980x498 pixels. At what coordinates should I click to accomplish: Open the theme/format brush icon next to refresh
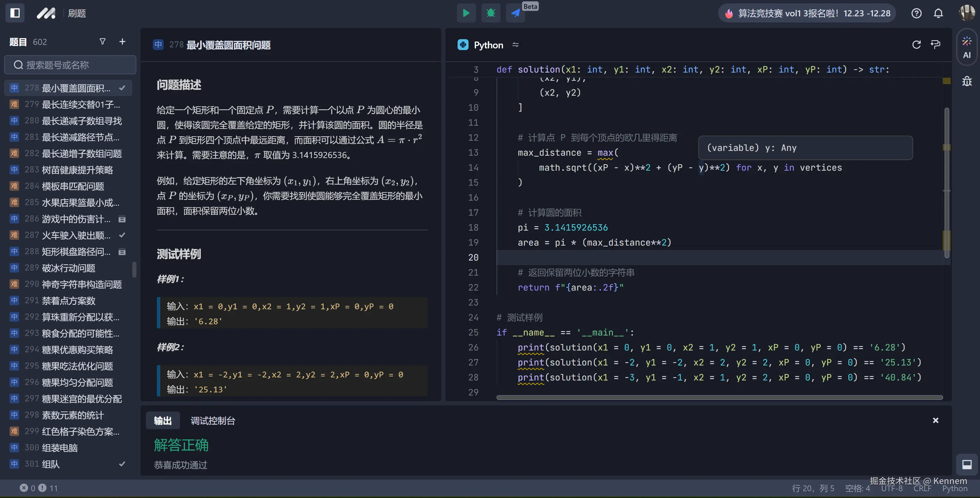(935, 45)
